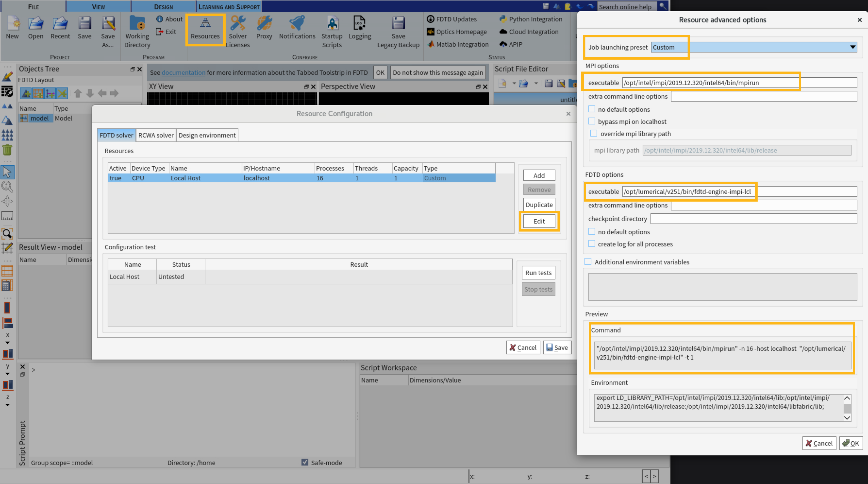Click the search magnifier icon
The width and height of the screenshot is (868, 484).
coord(662,6)
